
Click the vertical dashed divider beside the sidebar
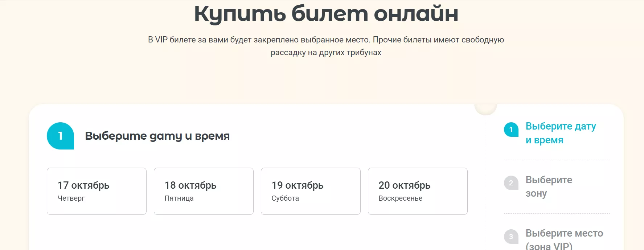[x=486, y=181]
